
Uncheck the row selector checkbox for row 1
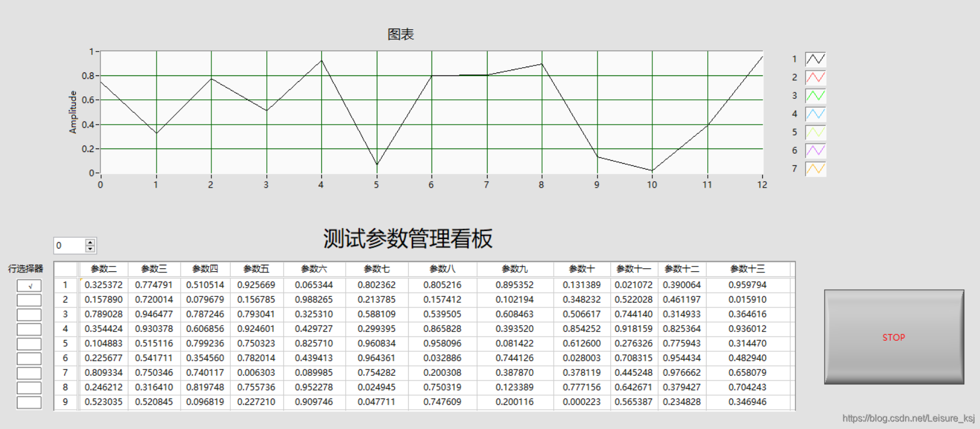tap(29, 286)
